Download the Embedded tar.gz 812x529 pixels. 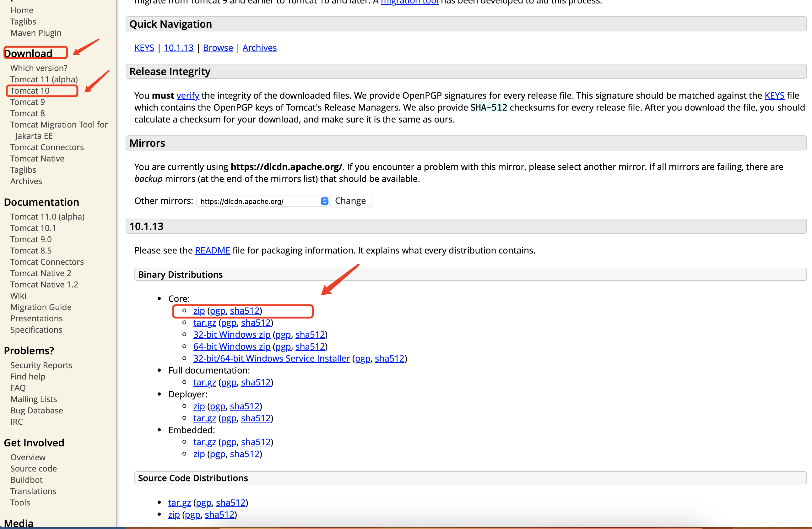205,442
